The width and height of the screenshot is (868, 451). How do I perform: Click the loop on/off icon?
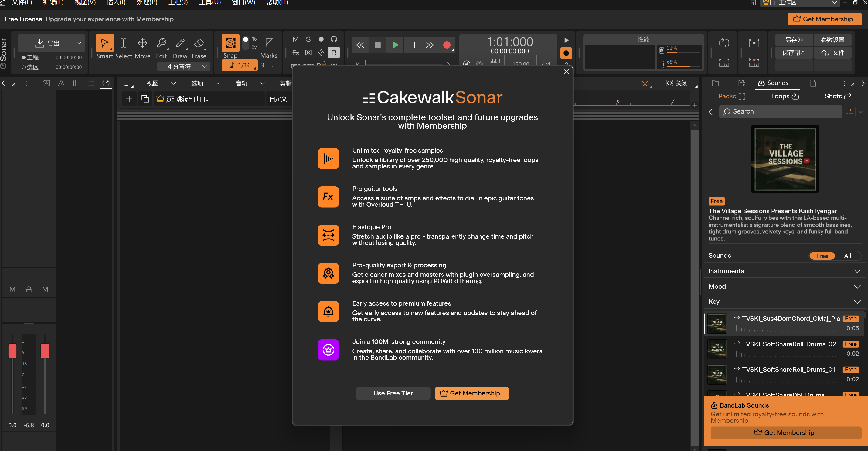click(724, 43)
